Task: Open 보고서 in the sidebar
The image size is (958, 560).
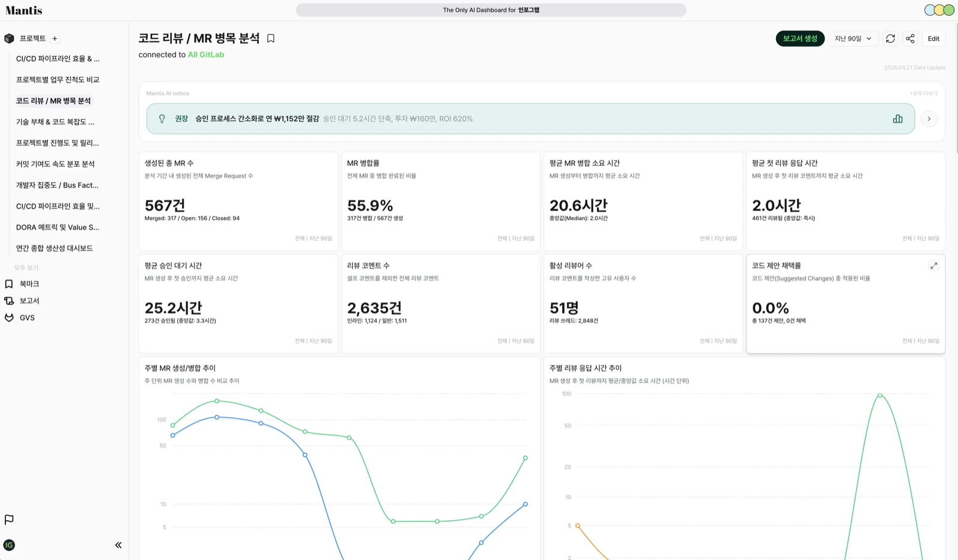Action: (x=29, y=300)
